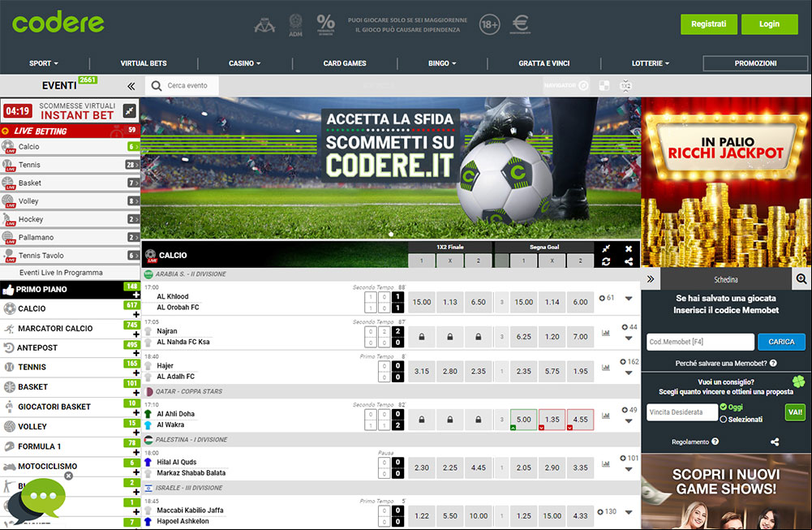Open statistics chart for Al Ahli Doha match
The image size is (812, 530).
pos(605,416)
